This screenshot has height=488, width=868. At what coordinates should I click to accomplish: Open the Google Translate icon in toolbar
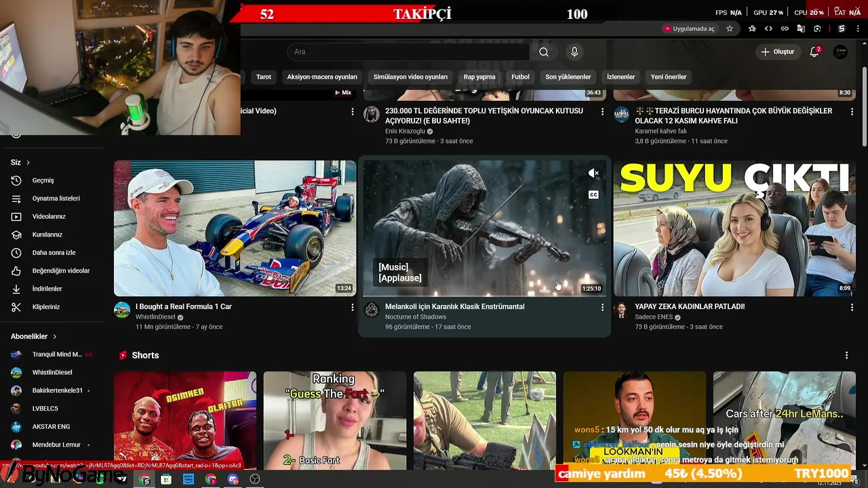coord(801,28)
